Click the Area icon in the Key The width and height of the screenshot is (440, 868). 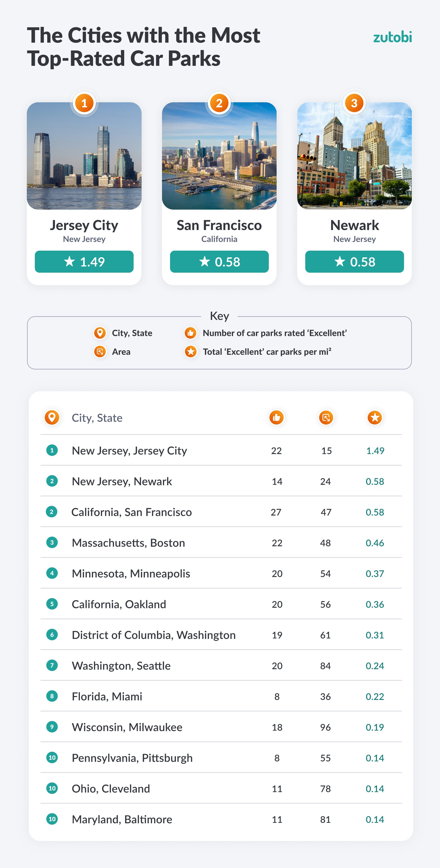click(x=100, y=352)
